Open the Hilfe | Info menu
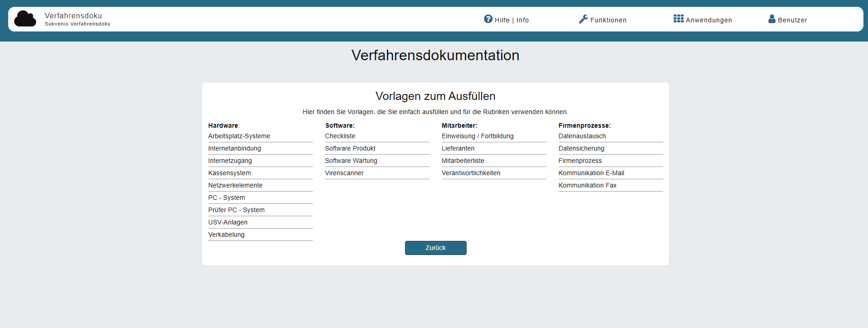 (x=512, y=20)
